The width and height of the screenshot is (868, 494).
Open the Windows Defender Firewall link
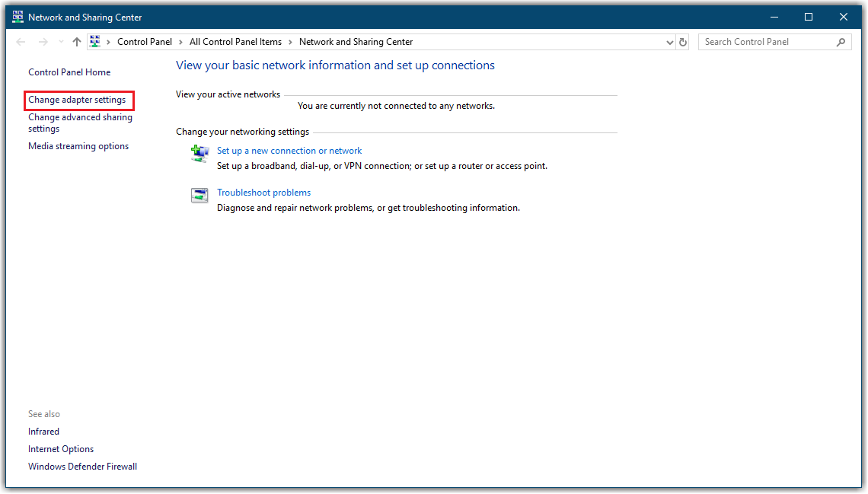click(x=82, y=467)
